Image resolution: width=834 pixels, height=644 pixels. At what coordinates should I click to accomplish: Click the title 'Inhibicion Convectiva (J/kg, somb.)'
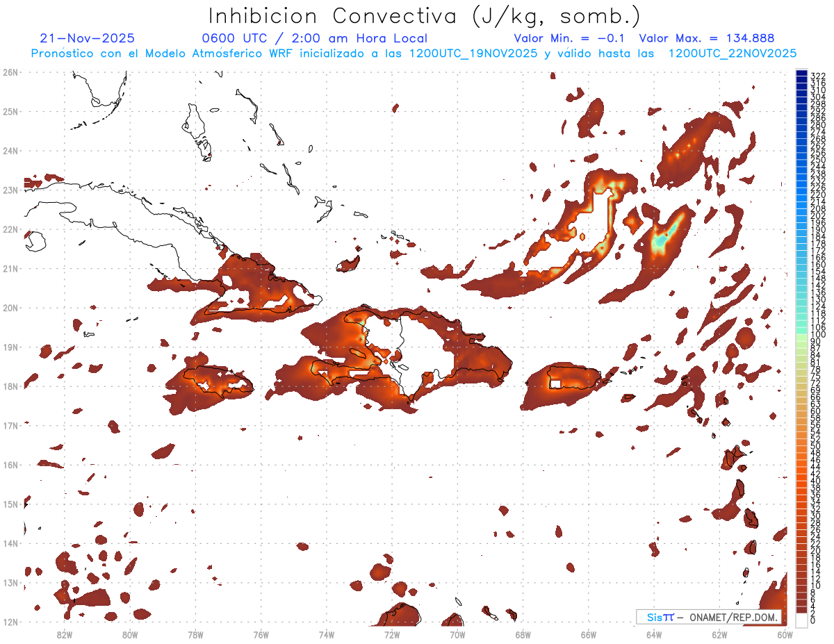tap(425, 16)
